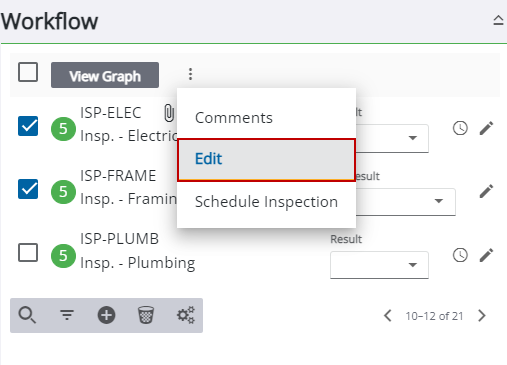
Task: Go to the next page of results
Action: point(482,316)
